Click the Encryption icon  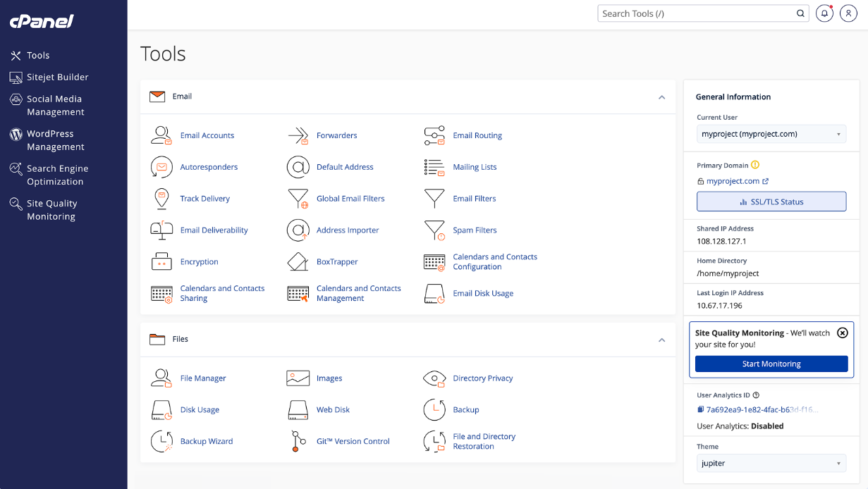pos(161,261)
